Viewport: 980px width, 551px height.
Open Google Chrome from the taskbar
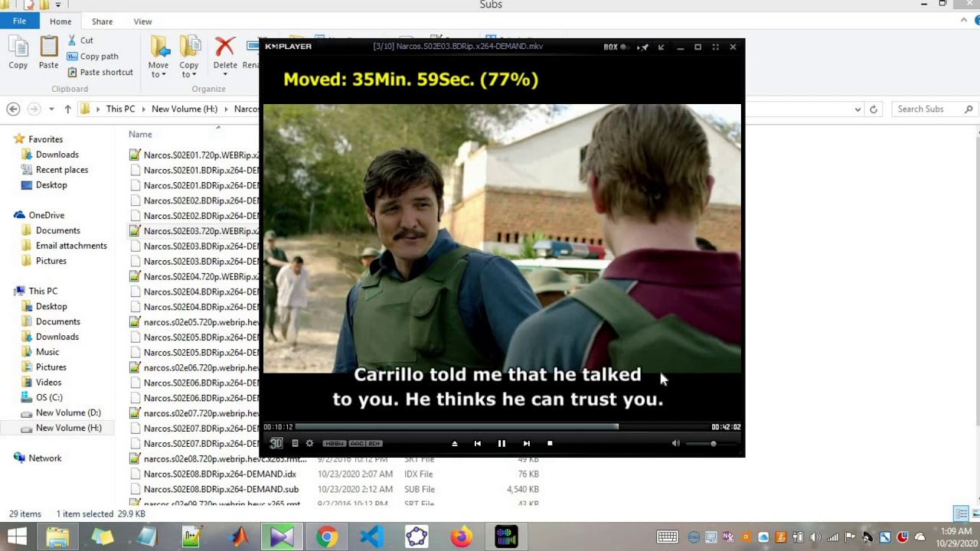click(x=326, y=537)
